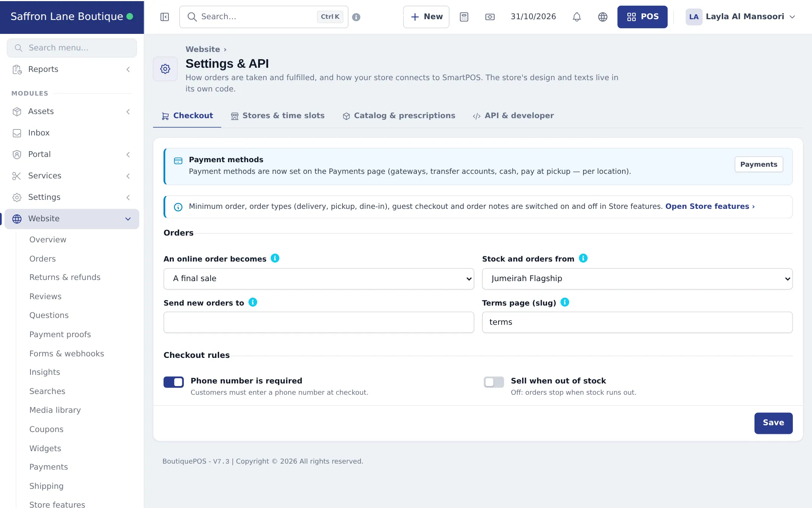
Task: Switch to the Checkout tab
Action: [x=187, y=116]
